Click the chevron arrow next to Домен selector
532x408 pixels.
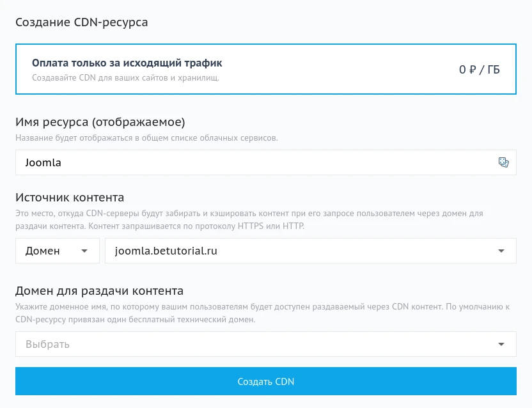pyautogui.click(x=84, y=251)
